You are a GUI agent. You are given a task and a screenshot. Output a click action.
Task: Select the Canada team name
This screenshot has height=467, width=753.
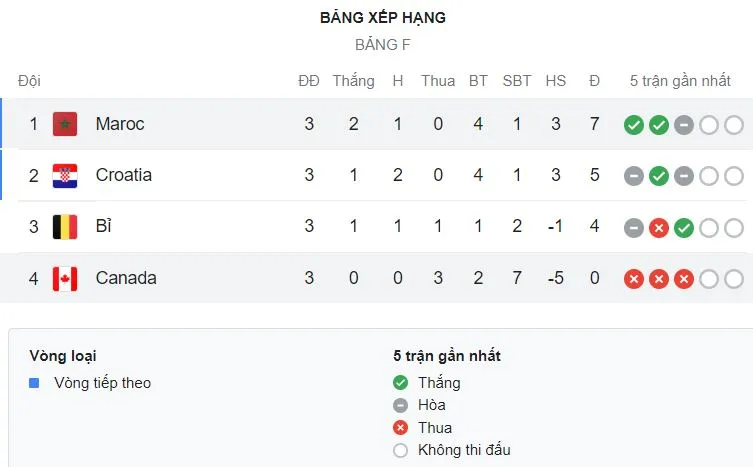click(x=126, y=278)
